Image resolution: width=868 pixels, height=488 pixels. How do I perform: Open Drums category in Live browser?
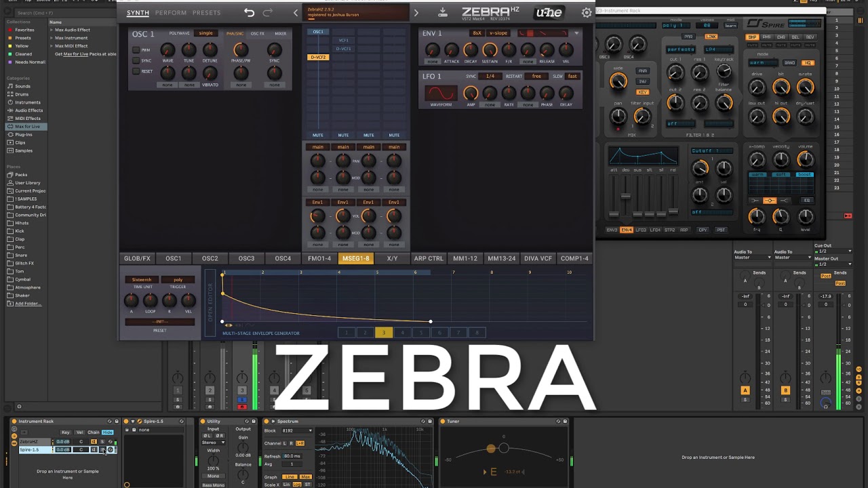[x=22, y=94]
